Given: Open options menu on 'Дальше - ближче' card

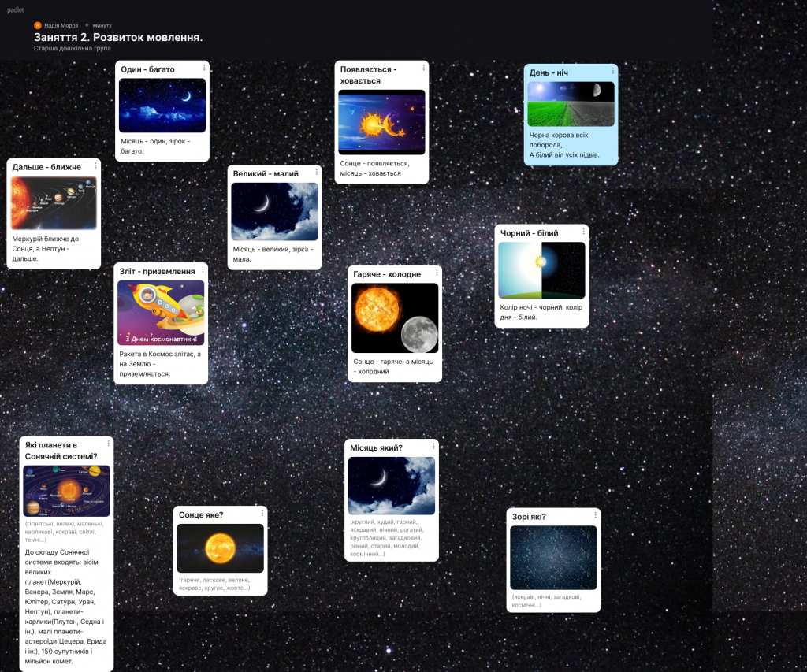Looking at the screenshot, I should [x=95, y=165].
